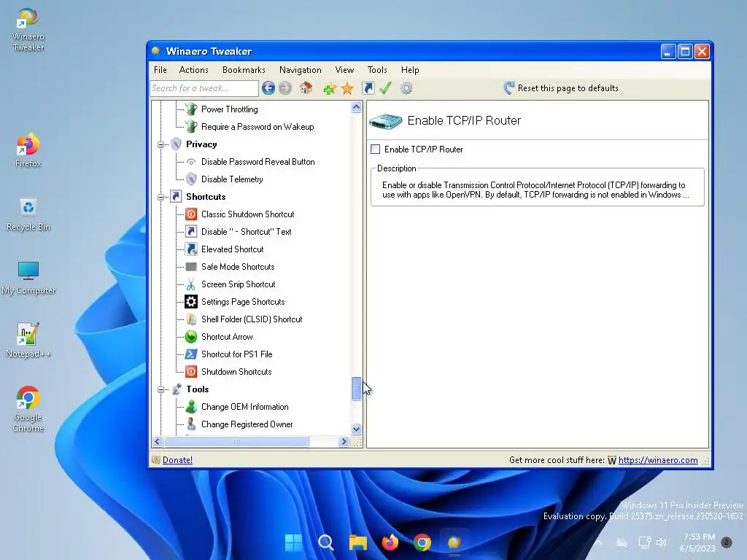This screenshot has width=747, height=560.
Task: Open the Bookmarks menu
Action: tap(244, 70)
